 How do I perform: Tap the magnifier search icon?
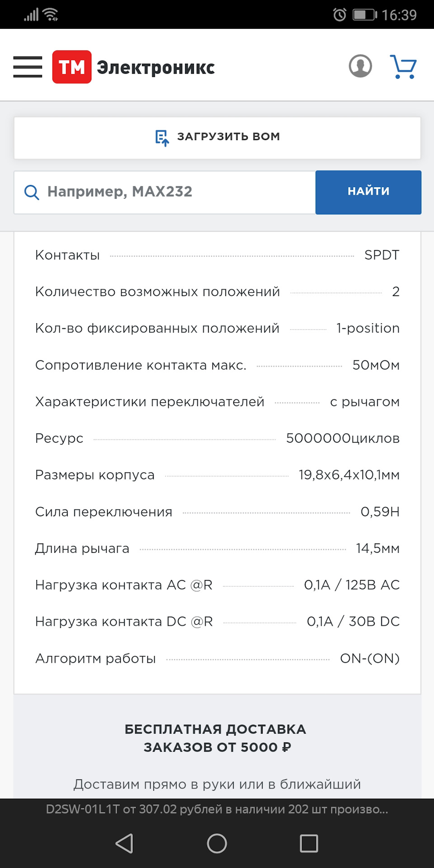tap(32, 192)
